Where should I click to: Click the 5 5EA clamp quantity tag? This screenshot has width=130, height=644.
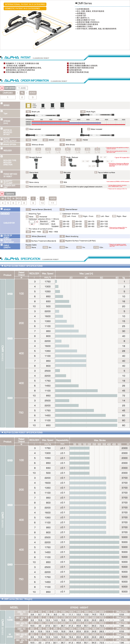(x=61, y=182)
